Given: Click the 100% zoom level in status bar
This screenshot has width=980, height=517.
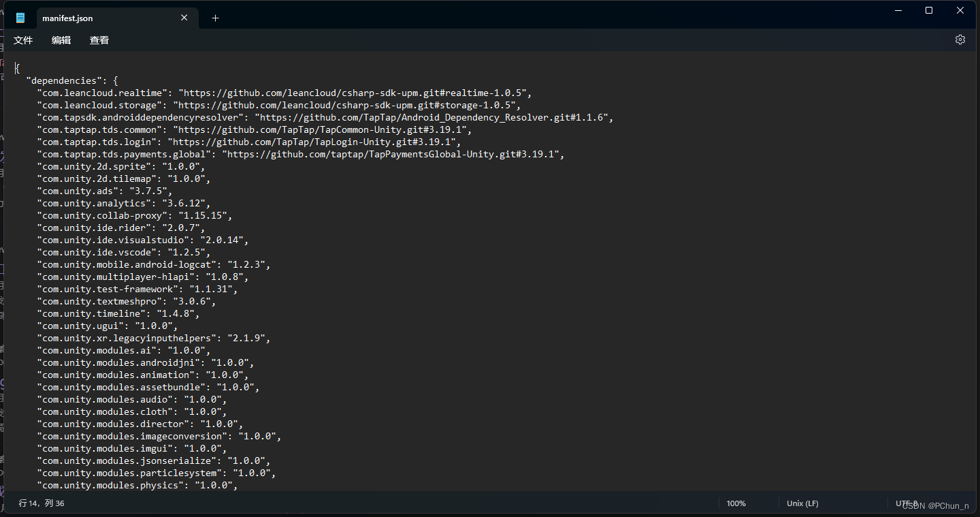Looking at the screenshot, I should pos(736,503).
